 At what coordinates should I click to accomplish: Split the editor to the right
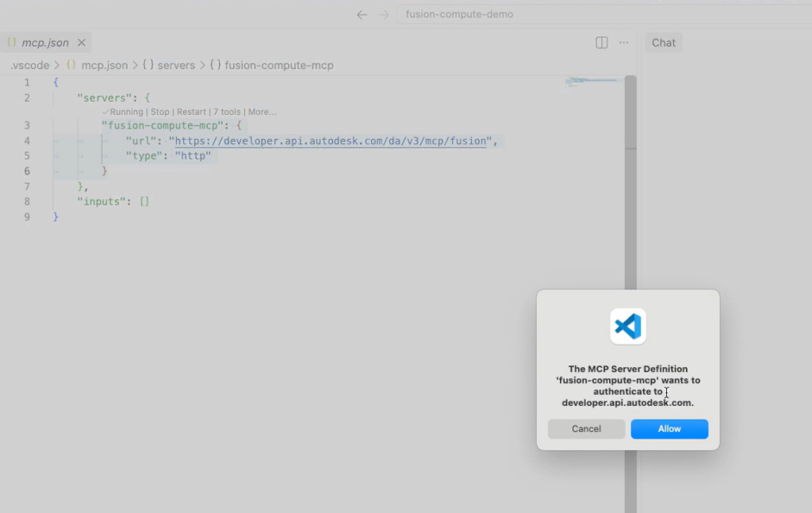[601, 43]
